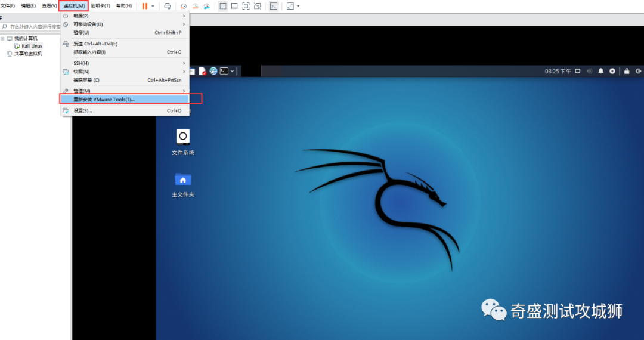Screen dimensions: 644x340
Task: Collapse the 我的计算机 tree node
Action: (2, 39)
